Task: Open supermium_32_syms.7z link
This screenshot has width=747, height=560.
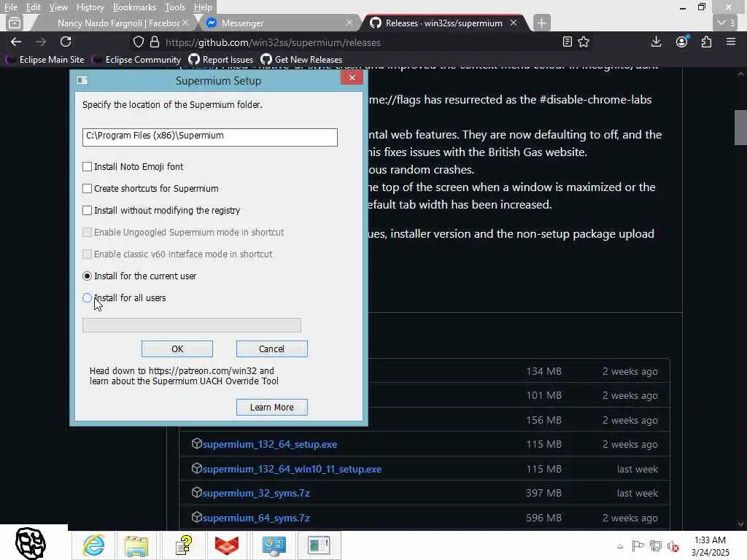Action: [x=256, y=494]
